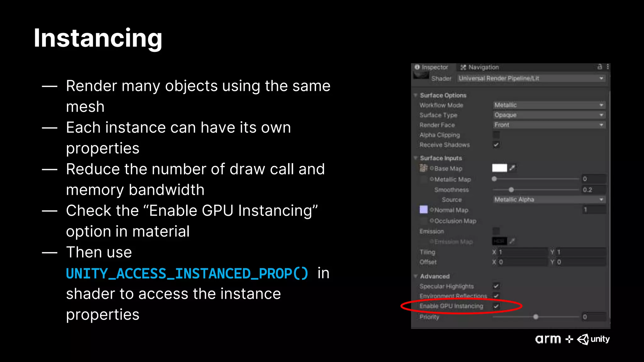This screenshot has height=362, width=644.
Task: Click the Base Map color eyedropper
Action: [x=512, y=168]
